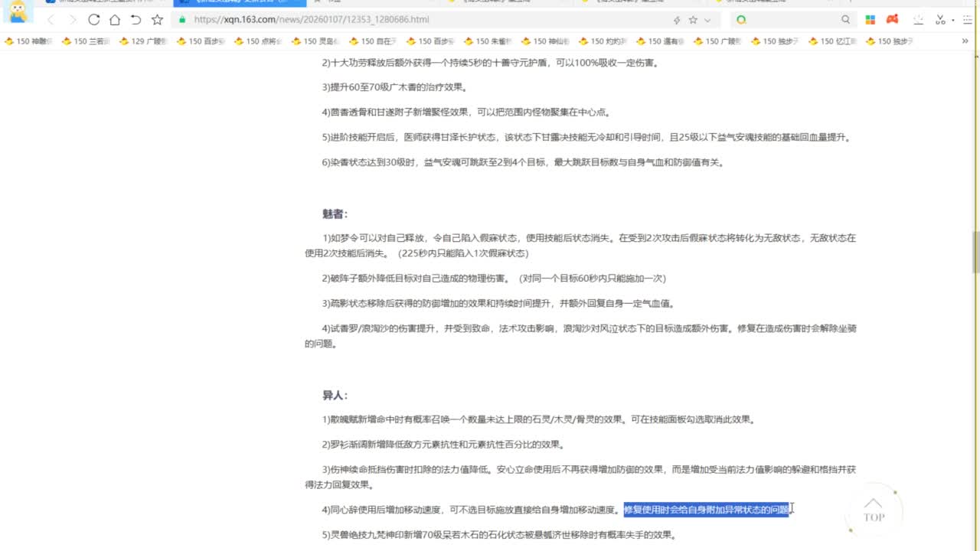This screenshot has width=980, height=551.
Task: Reload the current page
Action: [x=93, y=20]
